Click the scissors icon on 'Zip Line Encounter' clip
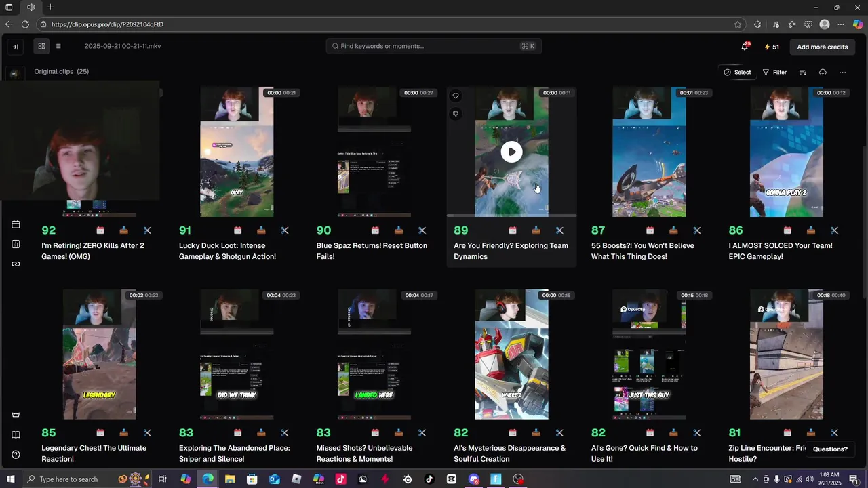Screen dimensions: 868x488 834,432
